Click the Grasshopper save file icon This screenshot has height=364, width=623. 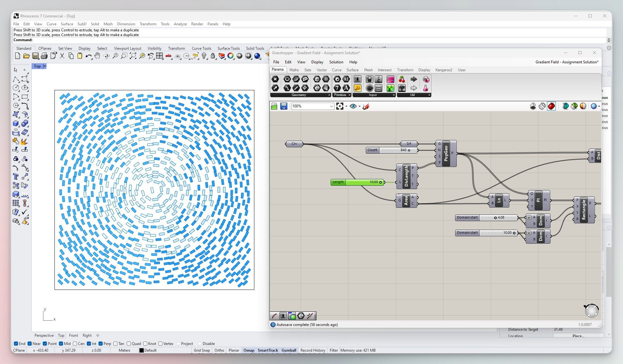point(283,106)
